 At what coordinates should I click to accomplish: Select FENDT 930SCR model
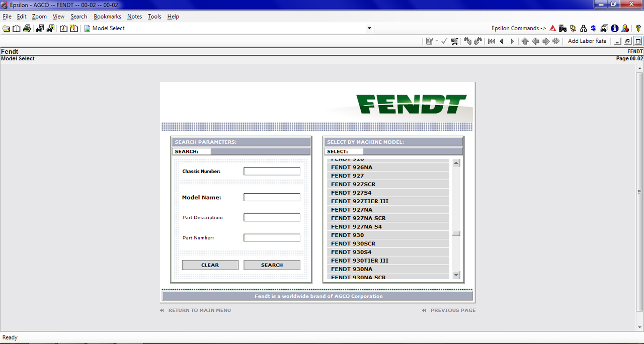click(x=388, y=243)
